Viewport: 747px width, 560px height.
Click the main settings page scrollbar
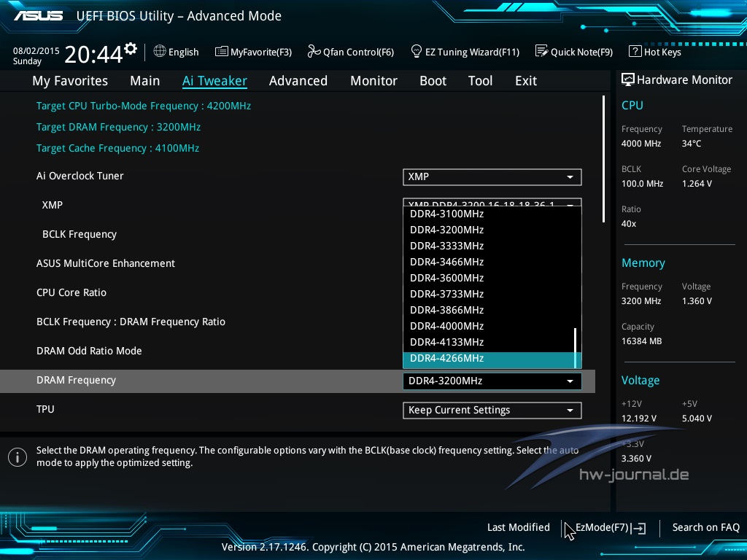tap(603, 159)
